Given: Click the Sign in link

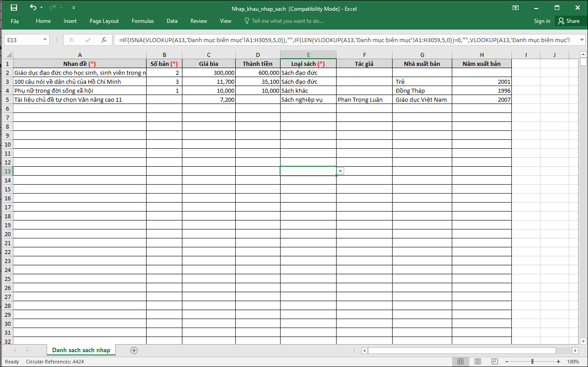Looking at the screenshot, I should (x=542, y=21).
